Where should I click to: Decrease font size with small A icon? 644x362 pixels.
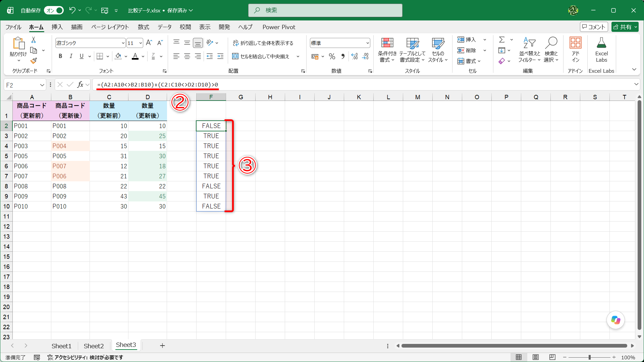click(x=160, y=43)
